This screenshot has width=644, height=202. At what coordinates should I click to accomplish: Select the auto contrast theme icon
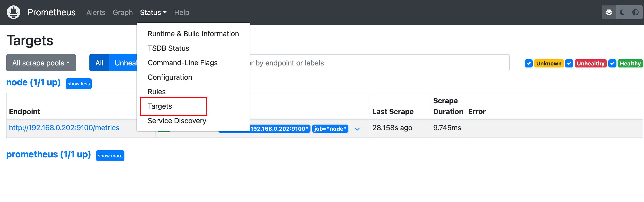point(635,12)
